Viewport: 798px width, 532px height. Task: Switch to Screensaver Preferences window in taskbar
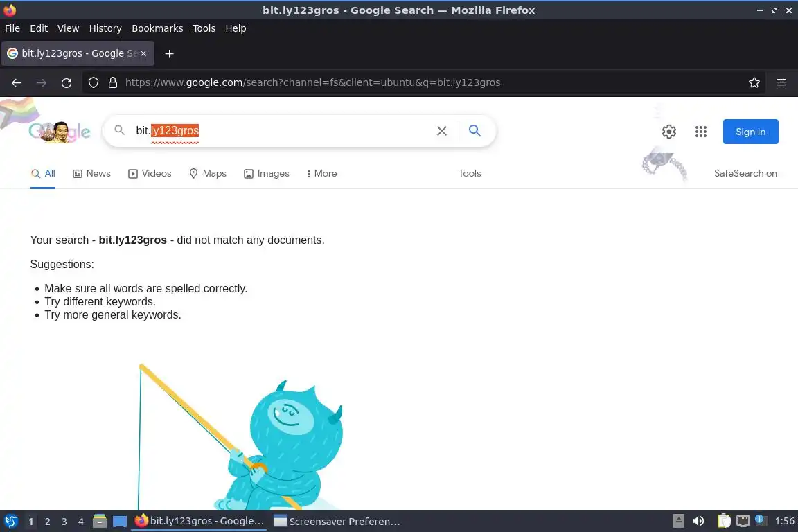pyautogui.click(x=337, y=522)
